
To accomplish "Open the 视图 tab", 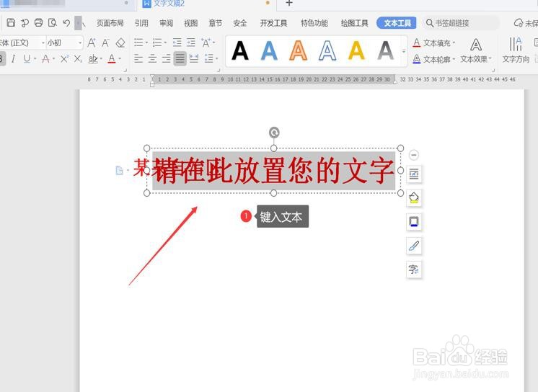I will (191, 23).
